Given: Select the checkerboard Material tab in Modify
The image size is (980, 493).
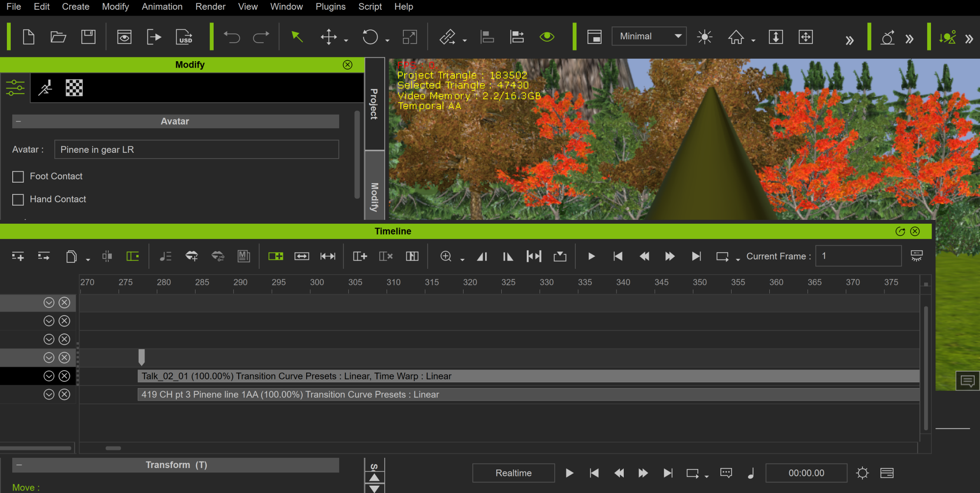Looking at the screenshot, I should coord(74,88).
